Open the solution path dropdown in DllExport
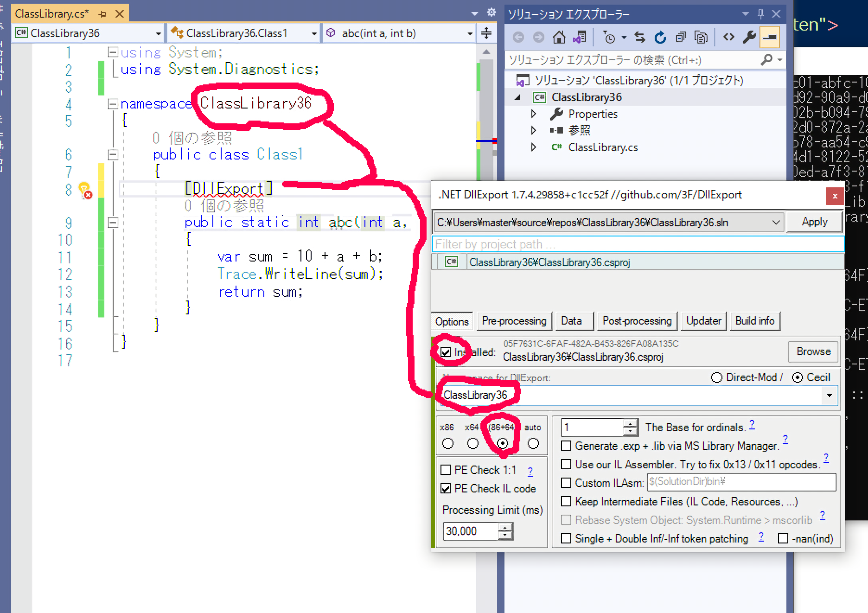The image size is (868, 613). (x=776, y=223)
